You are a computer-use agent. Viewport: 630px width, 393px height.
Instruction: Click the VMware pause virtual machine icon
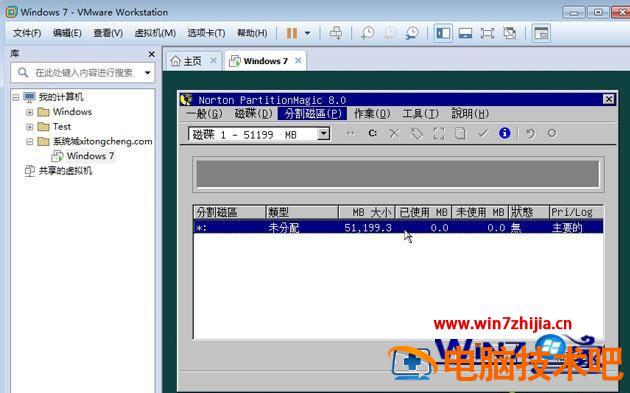pyautogui.click(x=292, y=33)
